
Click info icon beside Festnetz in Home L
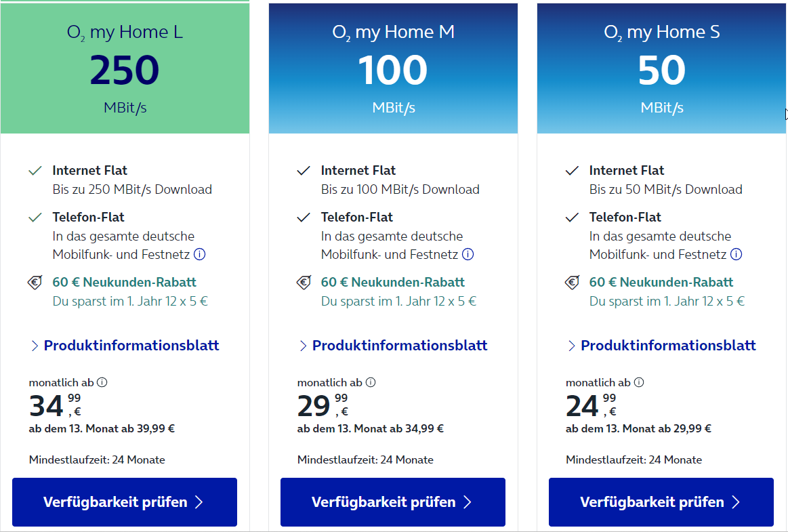pos(199,254)
